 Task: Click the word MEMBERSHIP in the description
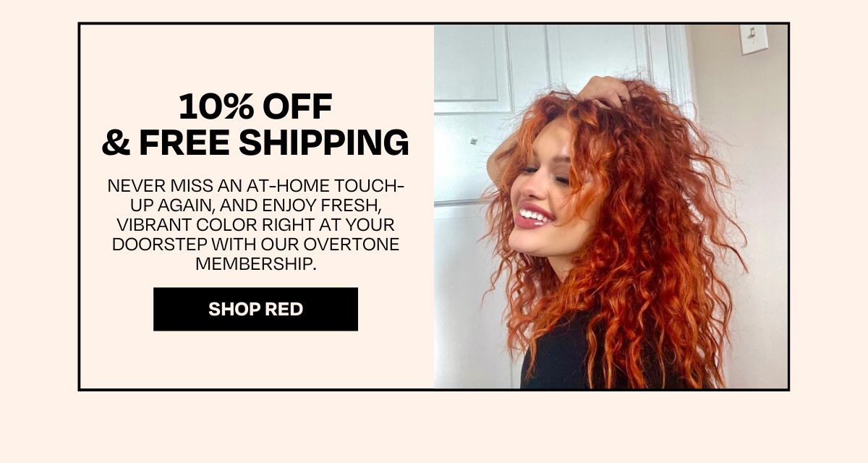[x=256, y=264]
